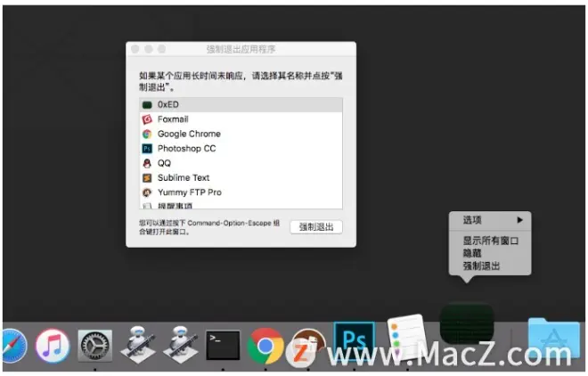This screenshot has width=588, height=376.
Task: Click the QQ penguin icon in the list
Action: 147,163
